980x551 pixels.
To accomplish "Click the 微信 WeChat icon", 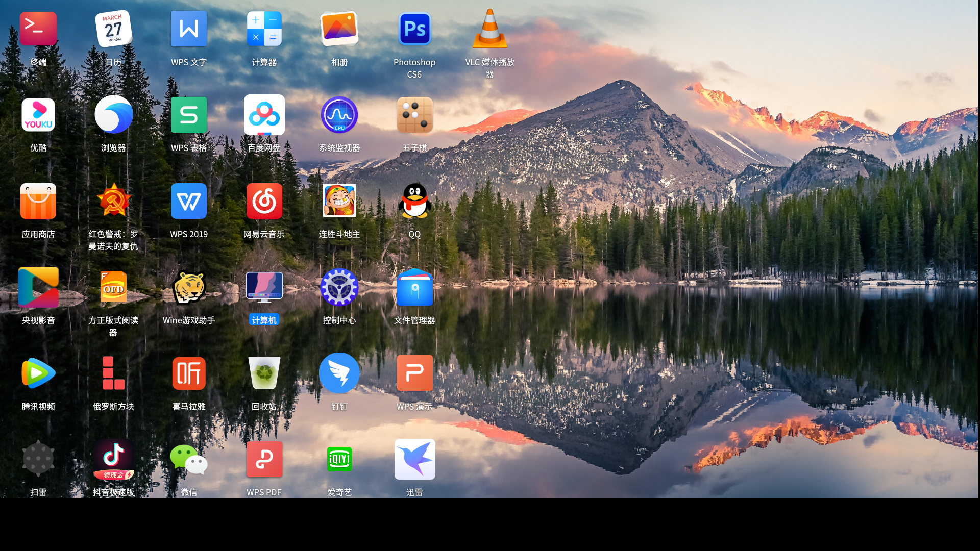I will click(189, 459).
